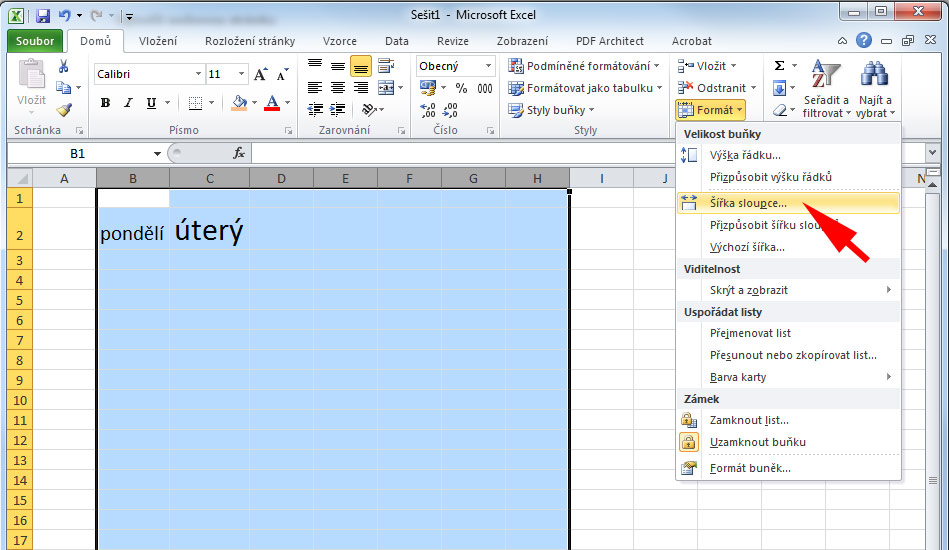The image size is (949, 550).
Task: Select Šířka sloupce menu item
Action: pyautogui.click(x=789, y=203)
